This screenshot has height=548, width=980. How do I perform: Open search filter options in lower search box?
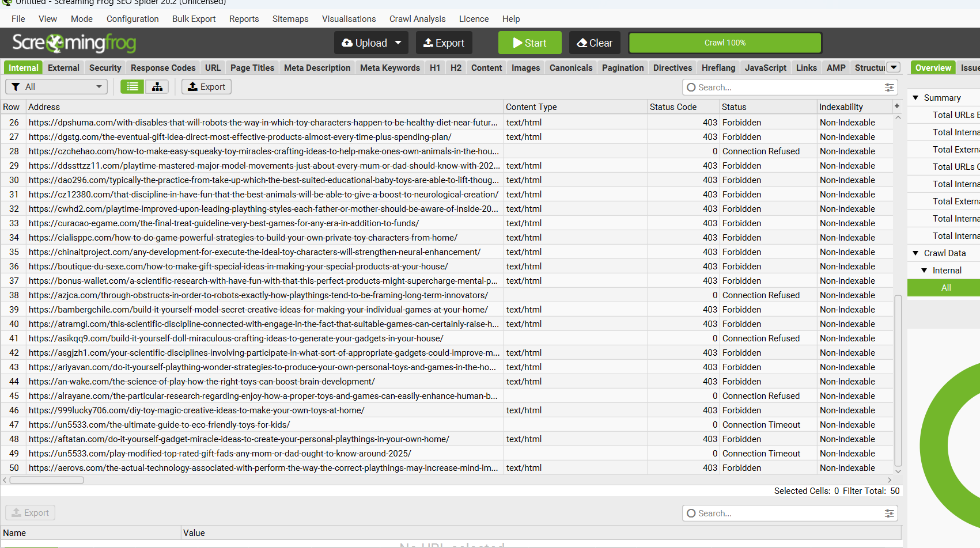pos(889,513)
